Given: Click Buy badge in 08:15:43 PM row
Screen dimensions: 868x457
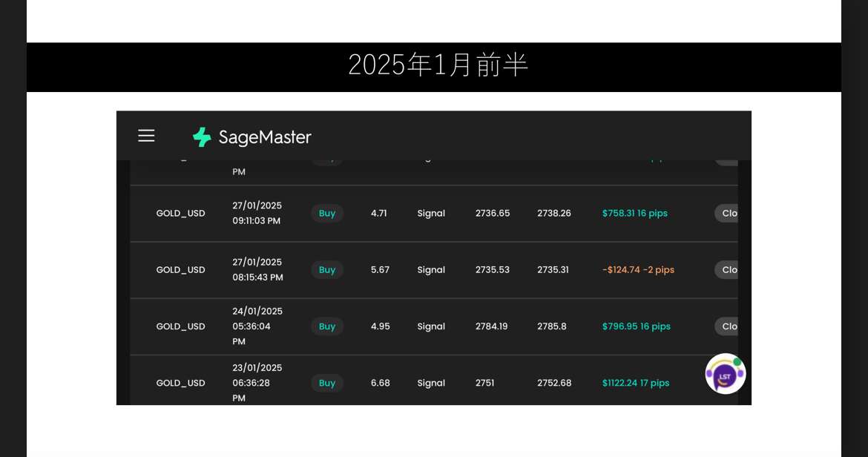Looking at the screenshot, I should (x=327, y=270).
